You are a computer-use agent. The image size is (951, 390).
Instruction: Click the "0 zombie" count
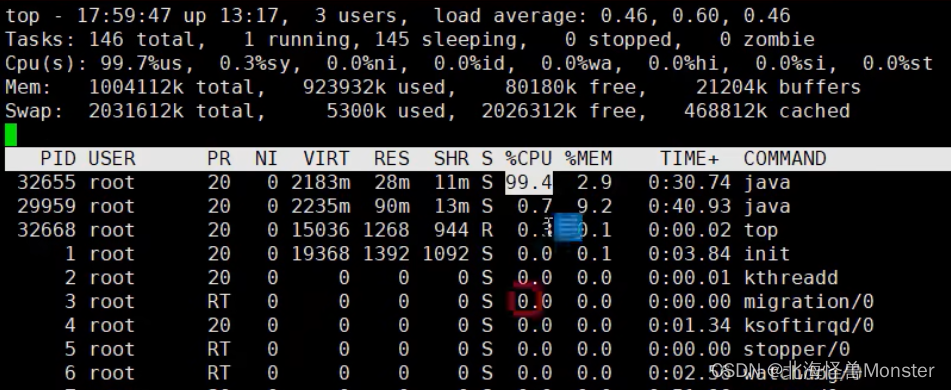[x=767, y=39]
